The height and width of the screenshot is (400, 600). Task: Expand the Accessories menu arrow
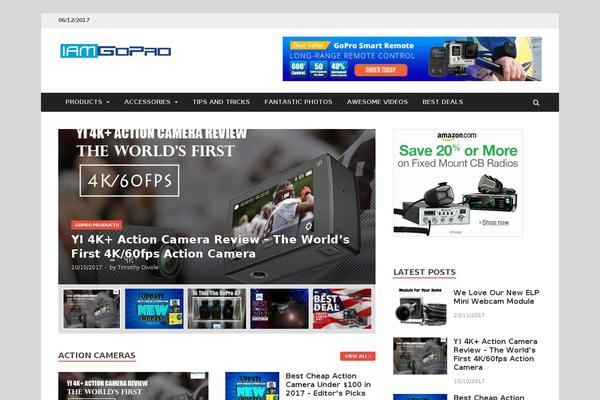[x=176, y=102]
